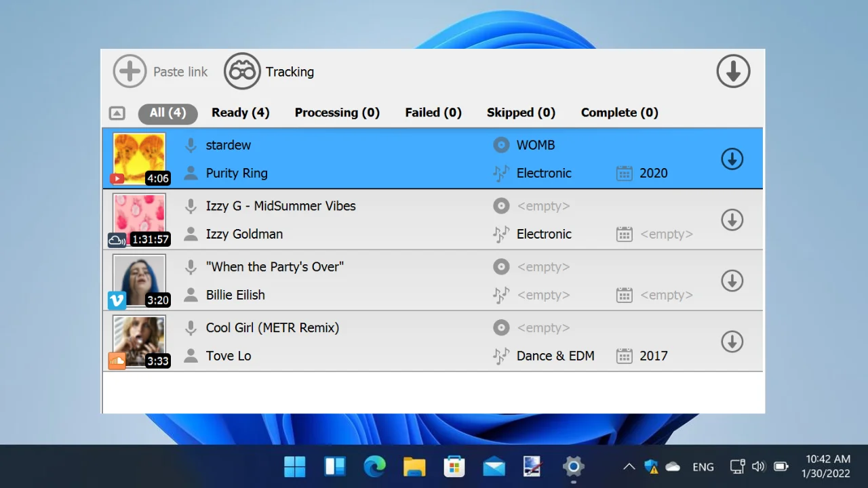Screen dimensions: 868x488
Task: Open the Mail app in taskbar
Action: pyautogui.click(x=494, y=466)
